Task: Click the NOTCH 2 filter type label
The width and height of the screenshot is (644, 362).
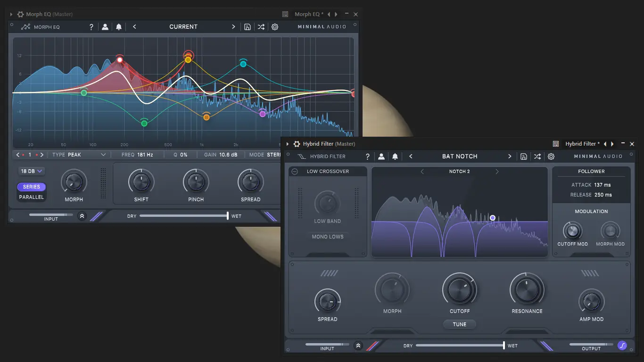Action: click(459, 172)
